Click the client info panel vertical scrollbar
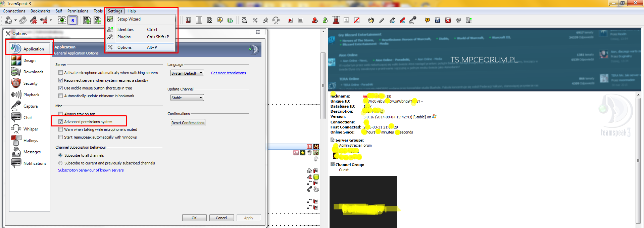 (x=638, y=160)
